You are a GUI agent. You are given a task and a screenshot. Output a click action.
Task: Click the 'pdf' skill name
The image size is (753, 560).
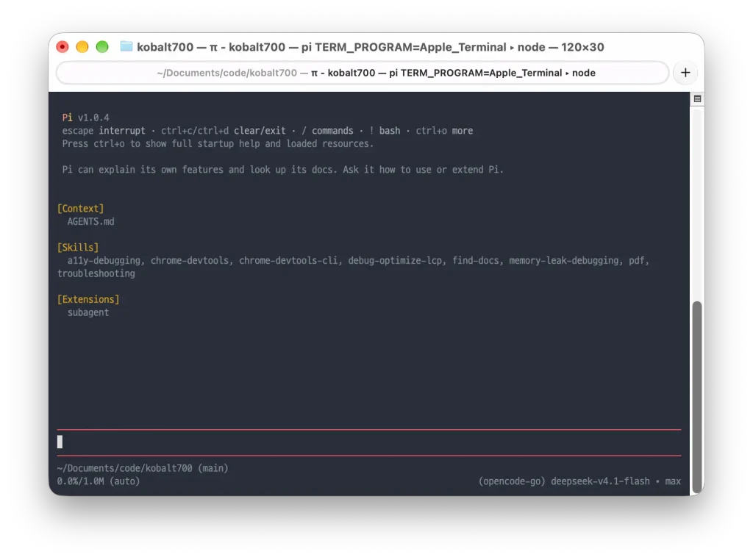point(636,261)
